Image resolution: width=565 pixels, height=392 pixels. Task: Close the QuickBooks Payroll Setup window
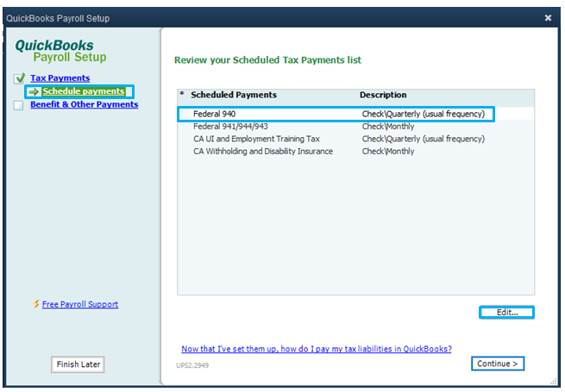tap(548, 17)
